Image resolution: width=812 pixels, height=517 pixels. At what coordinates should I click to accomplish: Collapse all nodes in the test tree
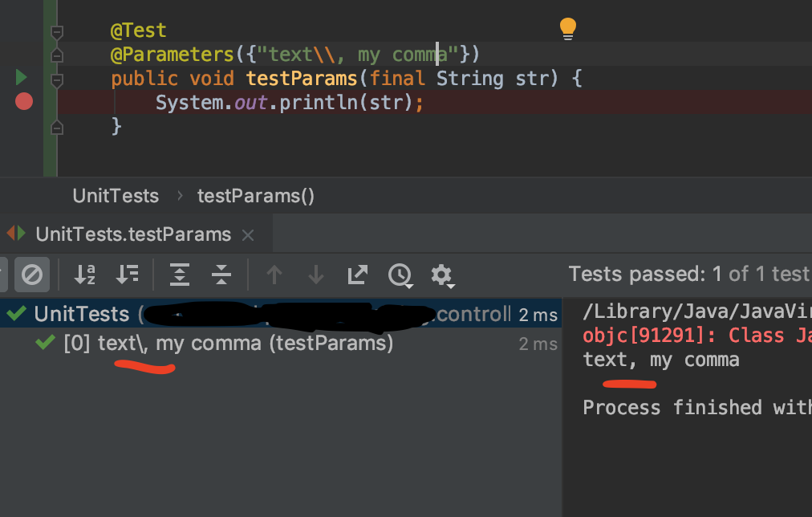pyautogui.click(x=221, y=275)
